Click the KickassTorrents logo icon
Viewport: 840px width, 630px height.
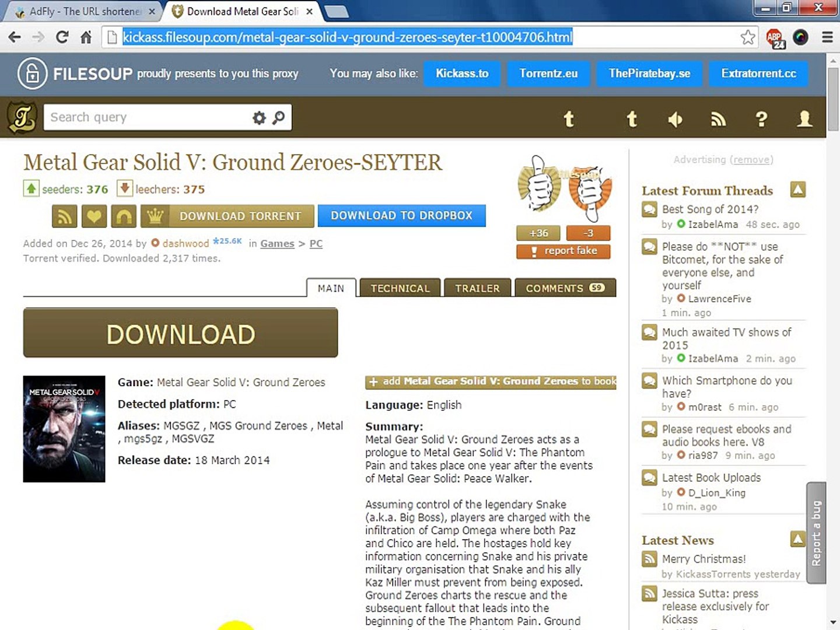pos(22,117)
